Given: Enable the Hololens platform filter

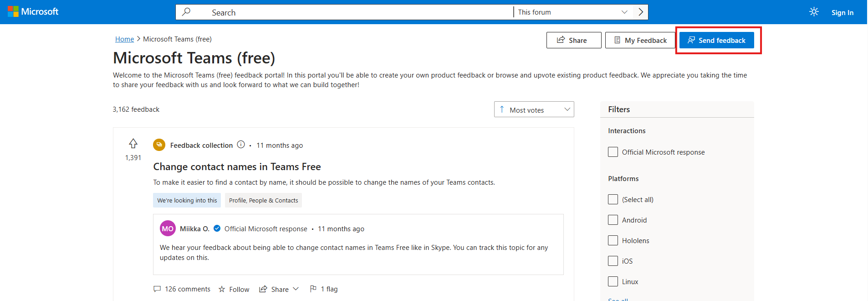Looking at the screenshot, I should 613,240.
